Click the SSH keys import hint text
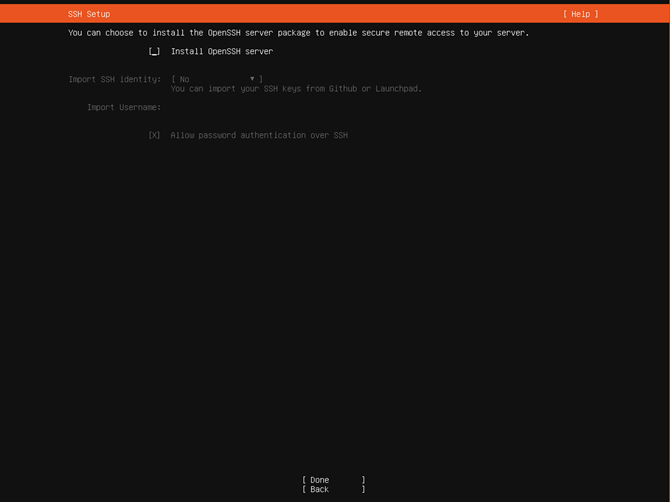670x502 pixels. click(296, 89)
